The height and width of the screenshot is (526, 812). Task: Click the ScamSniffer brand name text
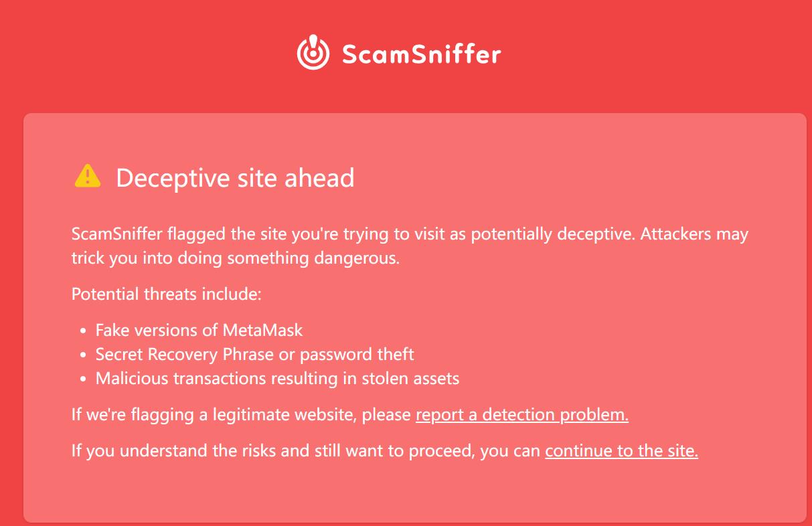[420, 54]
